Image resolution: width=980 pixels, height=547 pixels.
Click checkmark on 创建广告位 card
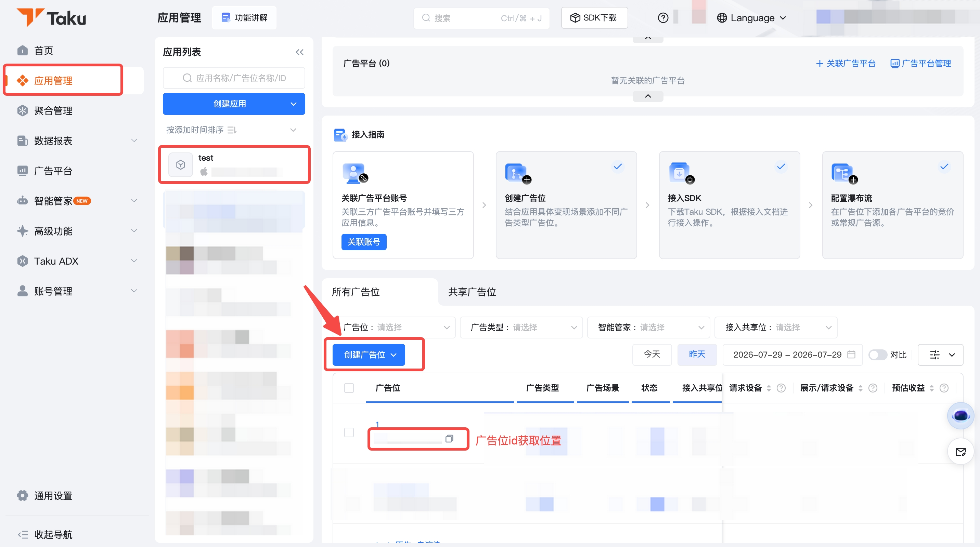pyautogui.click(x=618, y=166)
